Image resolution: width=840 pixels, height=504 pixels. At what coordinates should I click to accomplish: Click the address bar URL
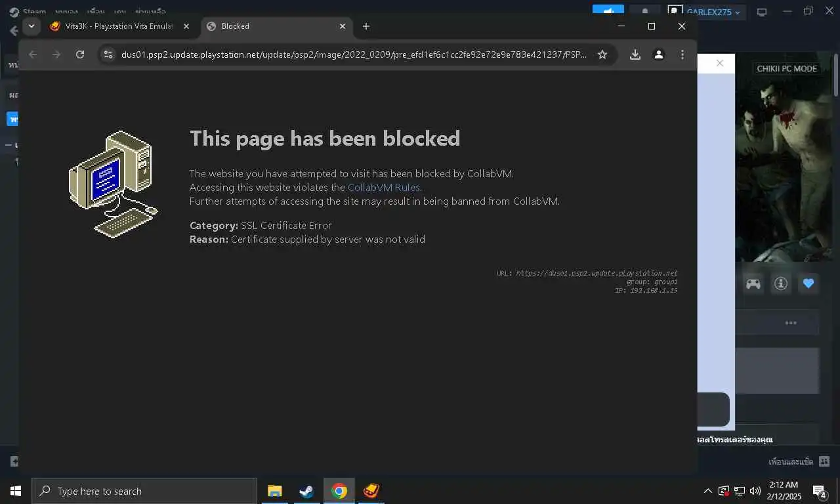354,54
